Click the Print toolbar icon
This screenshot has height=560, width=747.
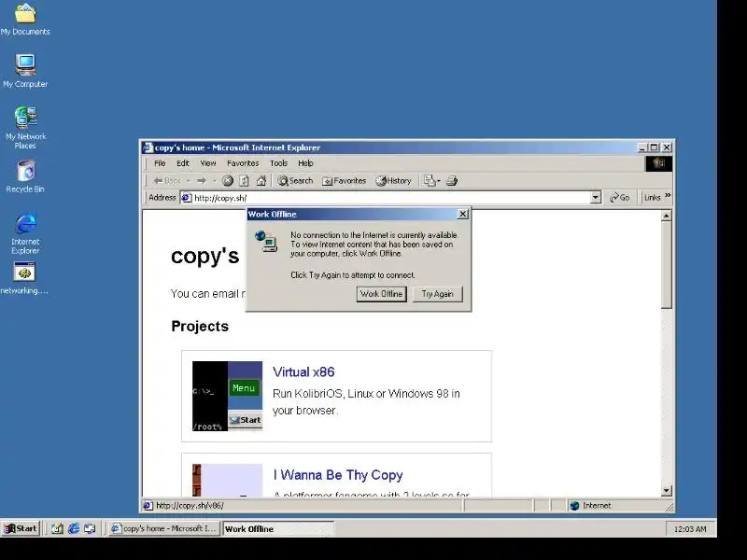[x=452, y=181]
